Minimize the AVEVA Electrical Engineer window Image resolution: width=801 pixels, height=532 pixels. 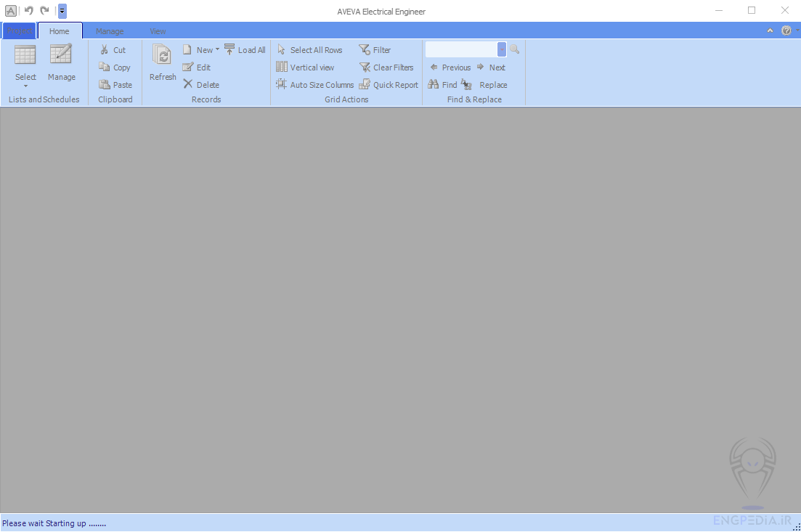(719, 10)
